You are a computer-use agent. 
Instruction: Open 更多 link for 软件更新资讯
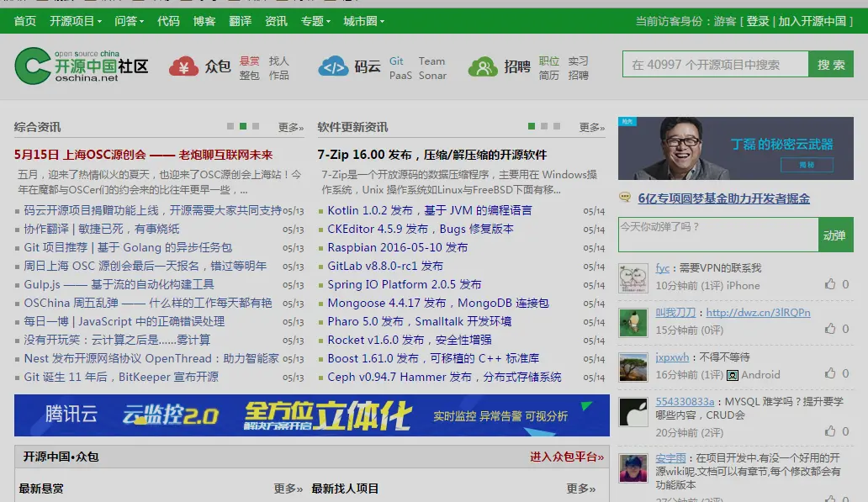coord(592,127)
